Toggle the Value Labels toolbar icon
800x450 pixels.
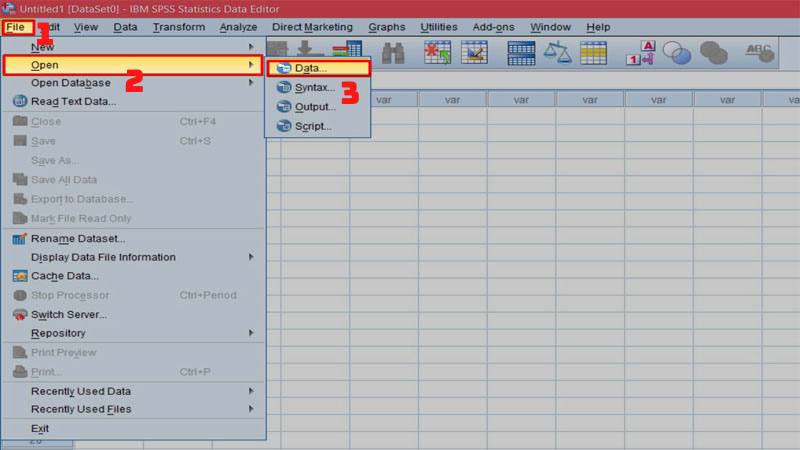click(640, 53)
